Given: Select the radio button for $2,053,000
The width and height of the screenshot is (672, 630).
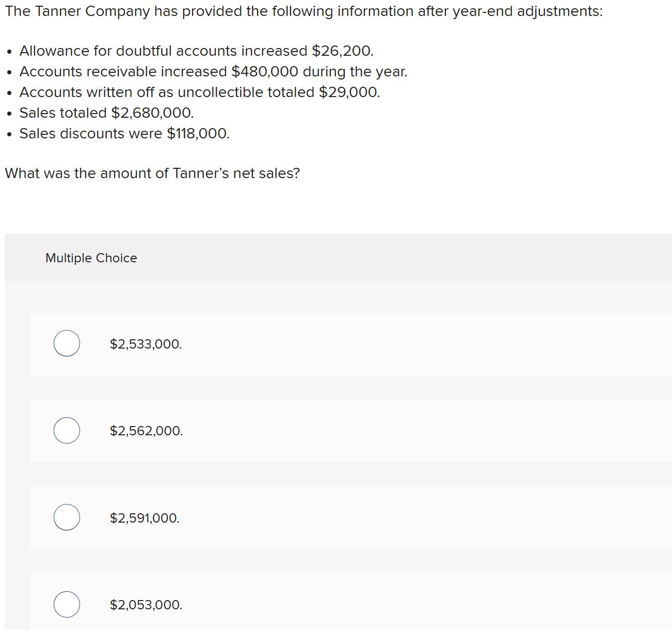Looking at the screenshot, I should [66, 604].
